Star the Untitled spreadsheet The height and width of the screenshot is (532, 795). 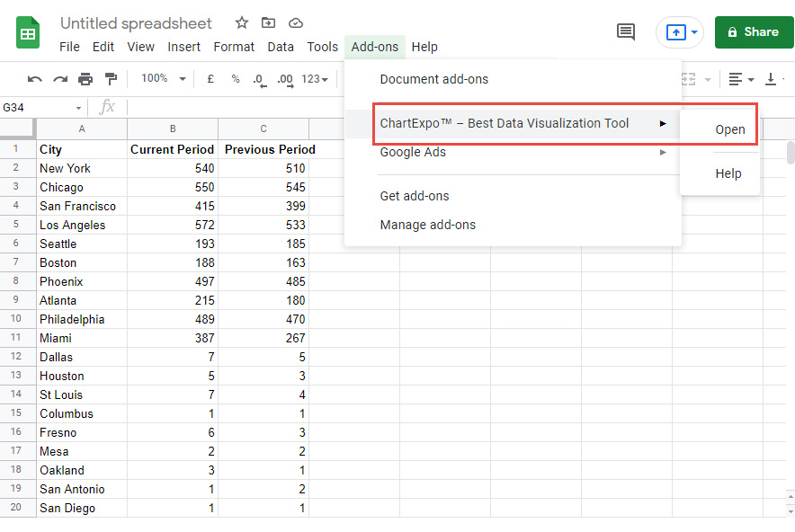pyautogui.click(x=242, y=22)
